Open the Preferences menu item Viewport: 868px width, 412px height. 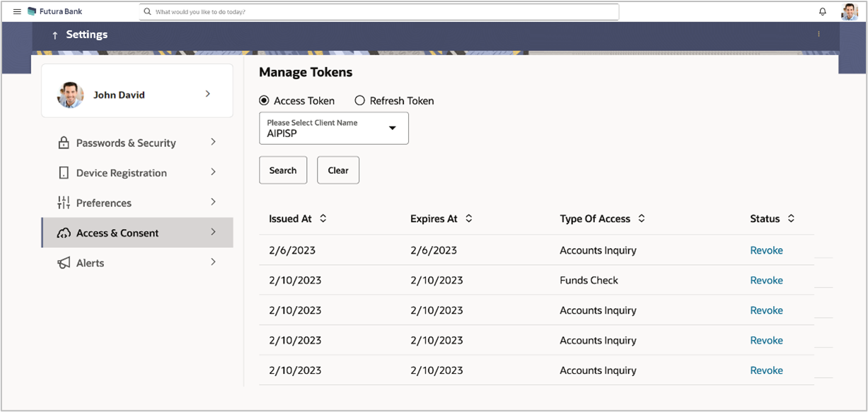(x=137, y=203)
